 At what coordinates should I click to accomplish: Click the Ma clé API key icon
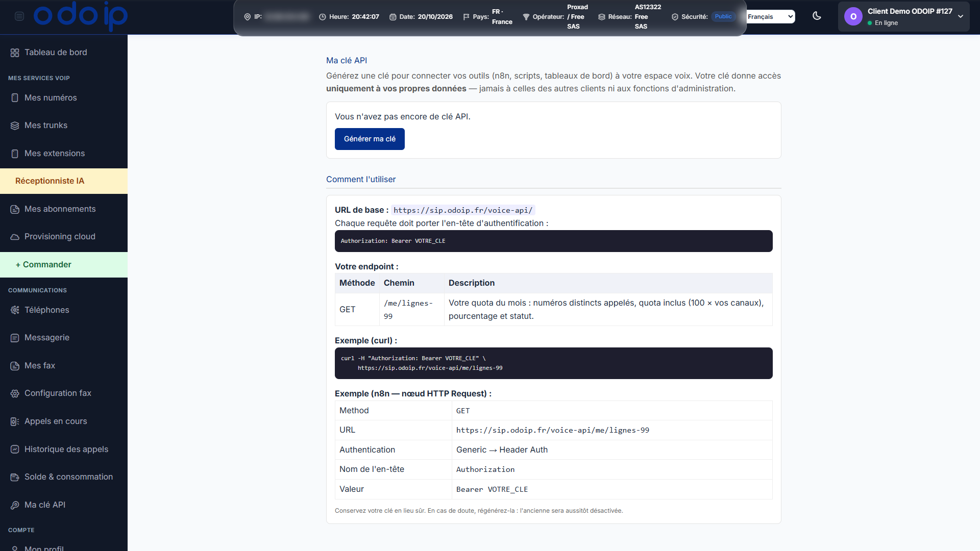point(15,505)
